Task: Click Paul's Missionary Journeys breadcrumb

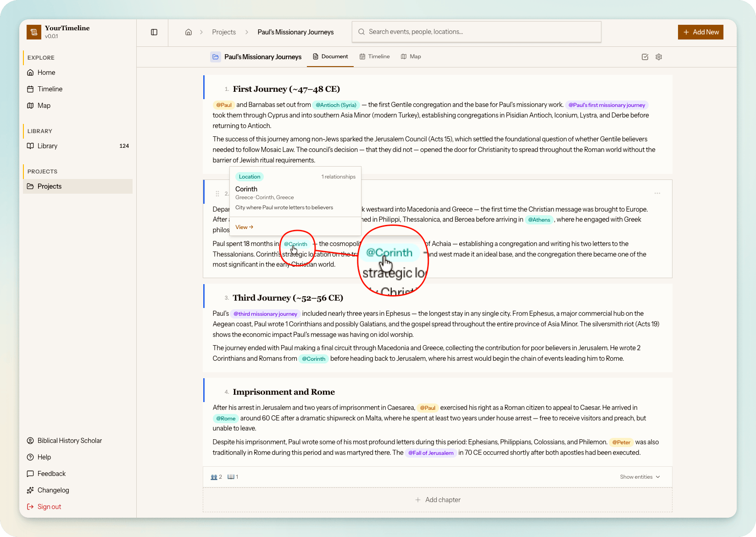Action: [x=295, y=32]
